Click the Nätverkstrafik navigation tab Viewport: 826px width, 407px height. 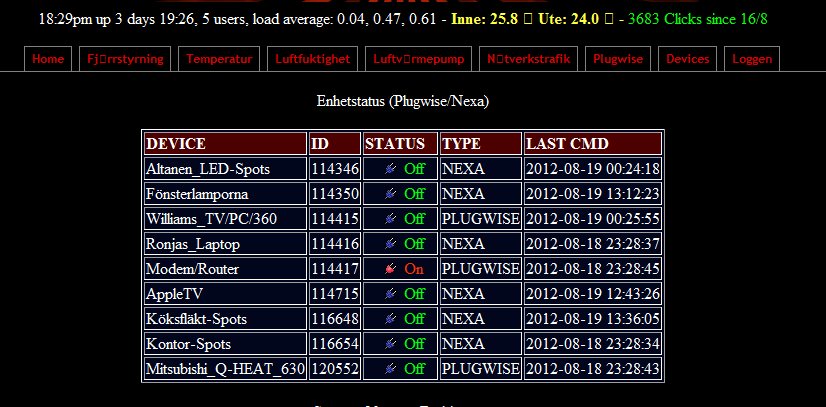(x=529, y=59)
